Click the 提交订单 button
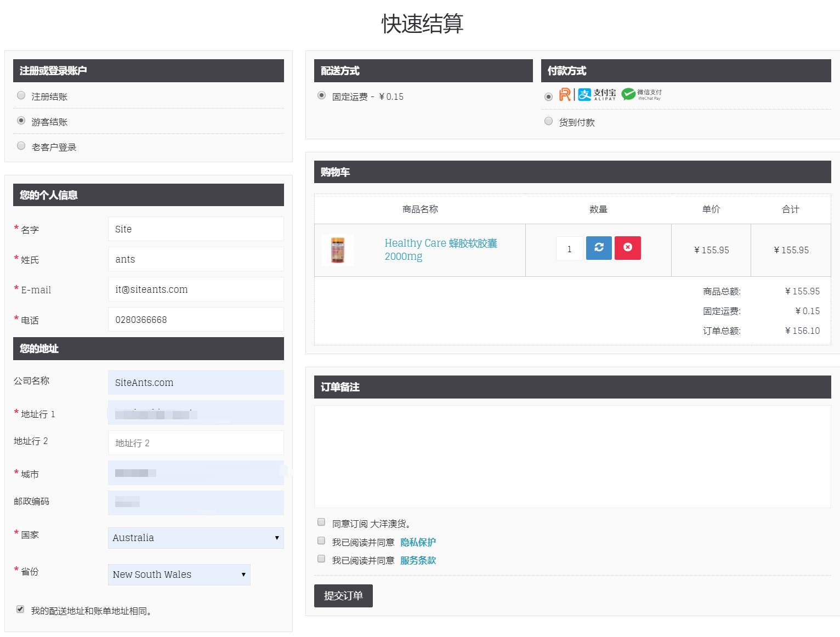The height and width of the screenshot is (637, 840). pyautogui.click(x=343, y=596)
